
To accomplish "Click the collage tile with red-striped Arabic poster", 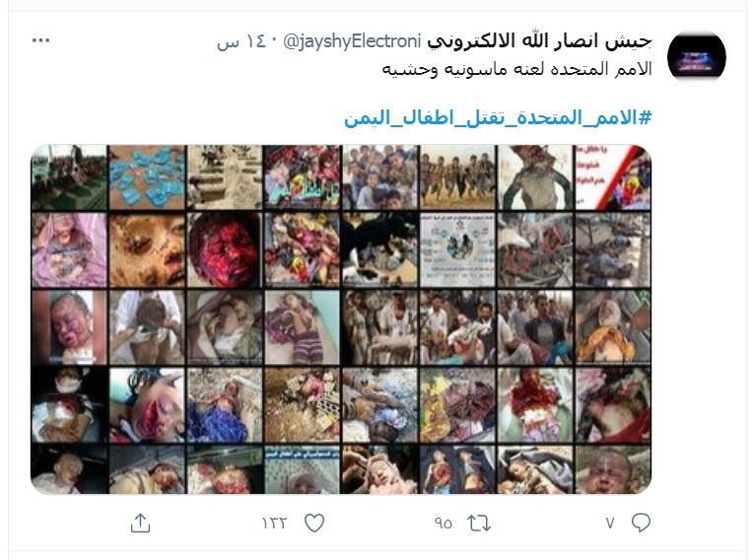I will (613, 177).
